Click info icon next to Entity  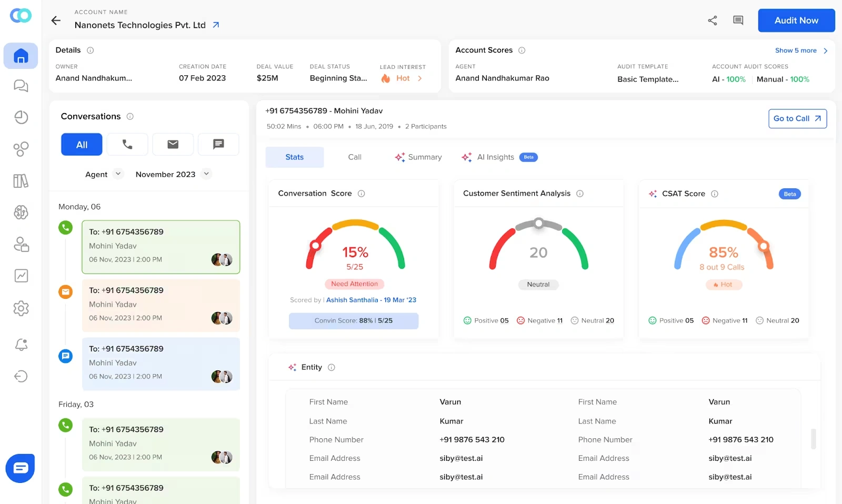click(x=332, y=367)
